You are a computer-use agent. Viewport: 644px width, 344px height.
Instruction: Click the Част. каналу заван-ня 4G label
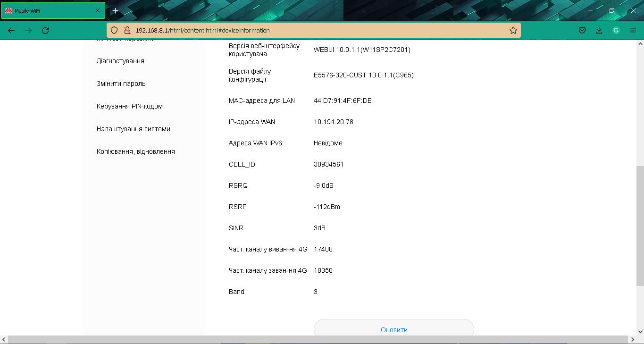(x=268, y=270)
